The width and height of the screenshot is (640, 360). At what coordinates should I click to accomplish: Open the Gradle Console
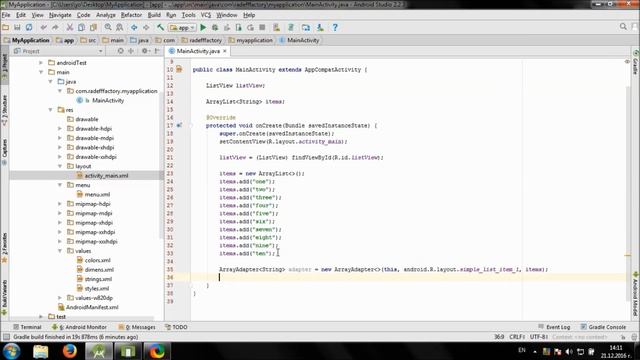click(x=603, y=327)
